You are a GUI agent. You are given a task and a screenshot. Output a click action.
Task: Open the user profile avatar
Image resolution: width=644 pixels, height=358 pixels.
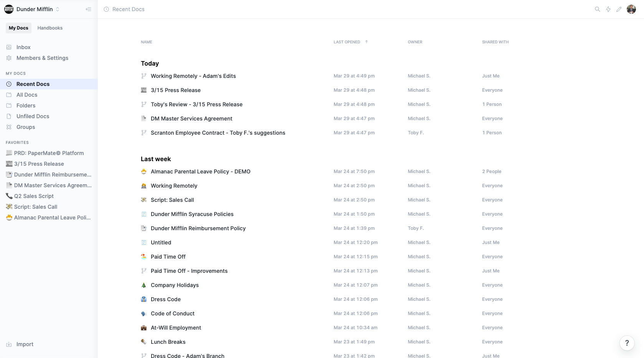pos(631,9)
